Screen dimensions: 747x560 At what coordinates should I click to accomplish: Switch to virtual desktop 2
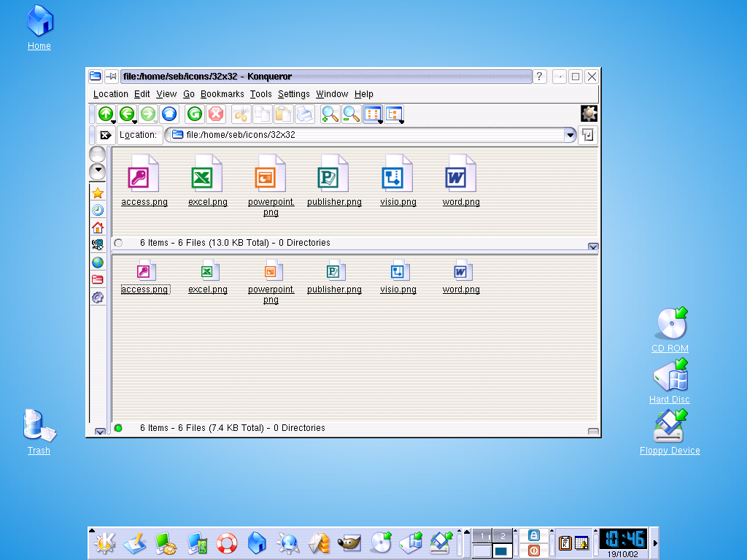pyautogui.click(x=502, y=536)
